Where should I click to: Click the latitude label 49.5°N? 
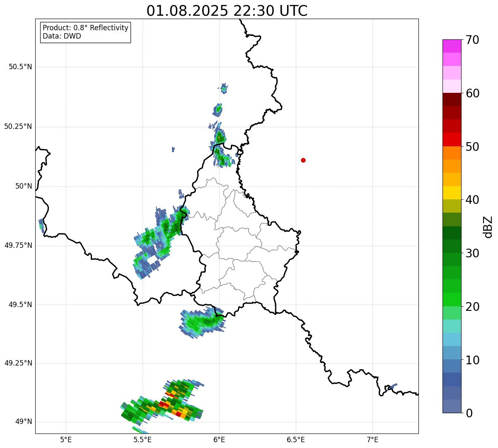(x=20, y=305)
